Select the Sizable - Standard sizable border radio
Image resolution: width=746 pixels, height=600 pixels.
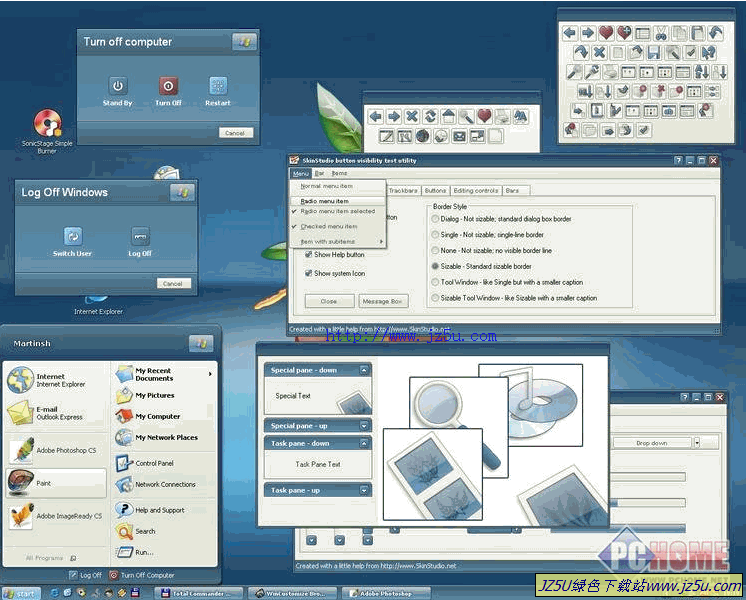(x=435, y=266)
